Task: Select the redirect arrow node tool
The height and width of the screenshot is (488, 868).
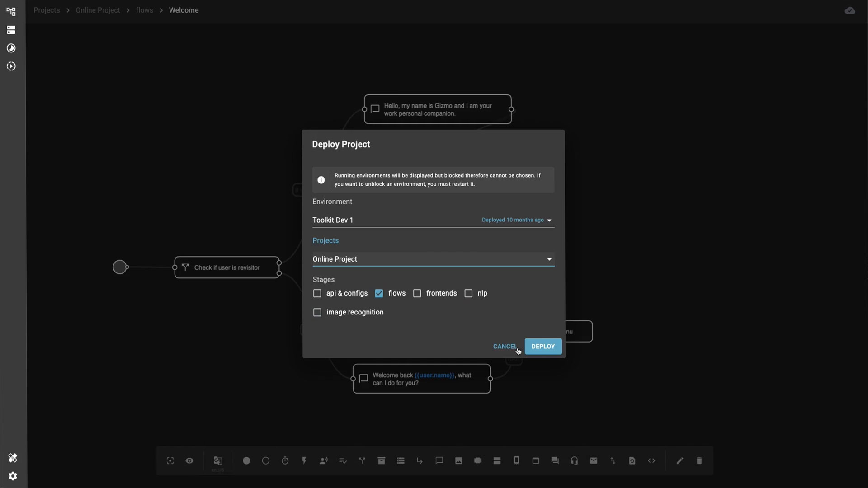Action: pos(420,460)
